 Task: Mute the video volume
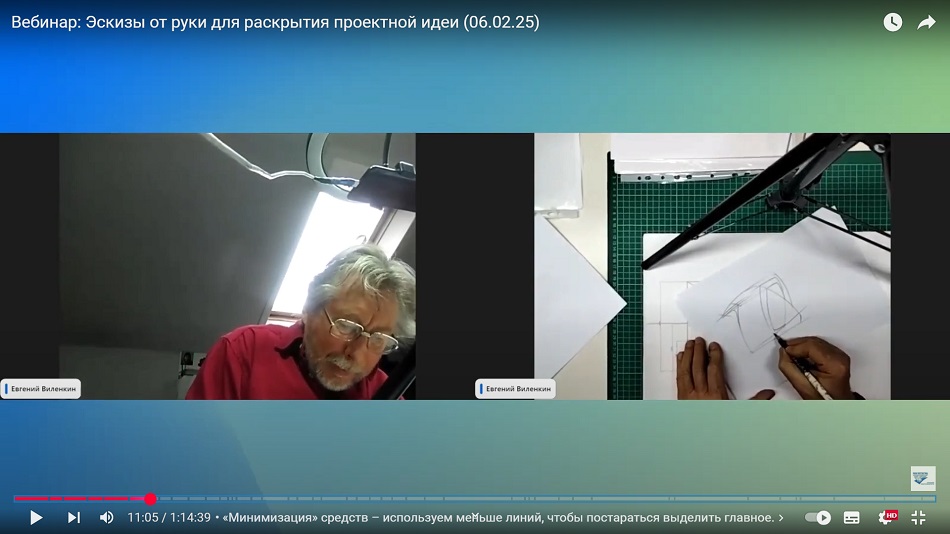tap(106, 517)
